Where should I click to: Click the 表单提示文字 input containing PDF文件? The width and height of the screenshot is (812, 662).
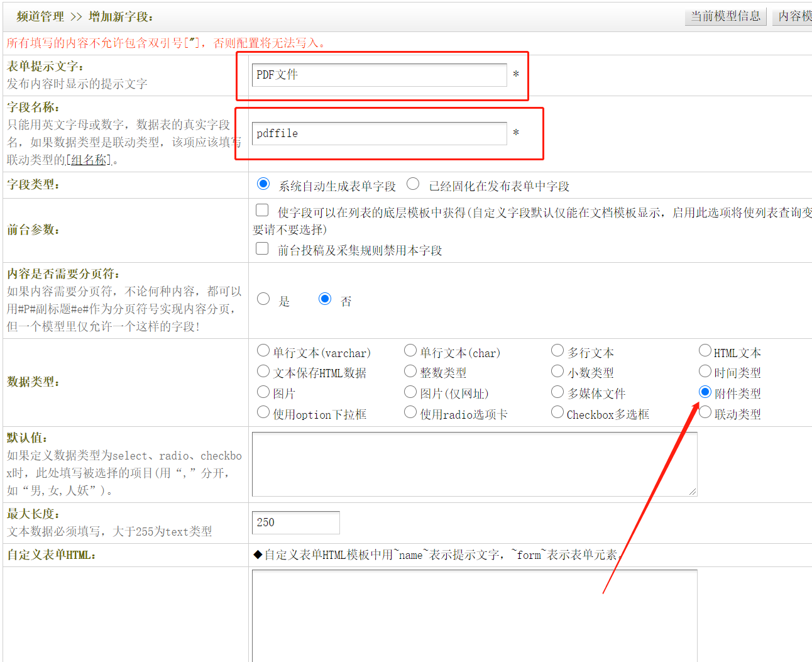[379, 75]
